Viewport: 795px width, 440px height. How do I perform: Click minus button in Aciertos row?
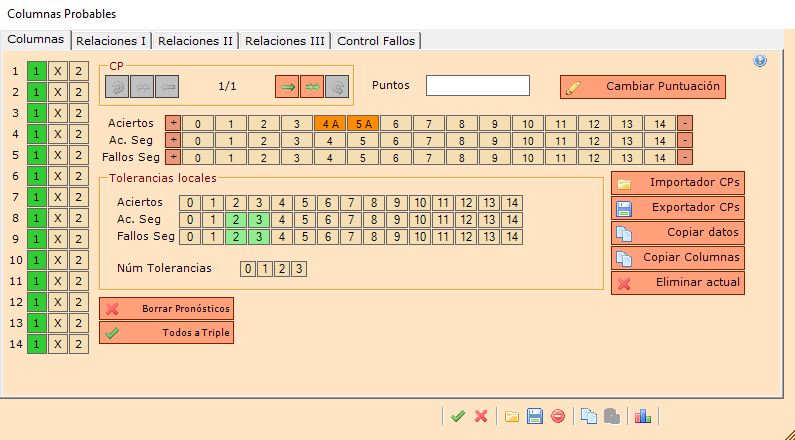pos(685,123)
